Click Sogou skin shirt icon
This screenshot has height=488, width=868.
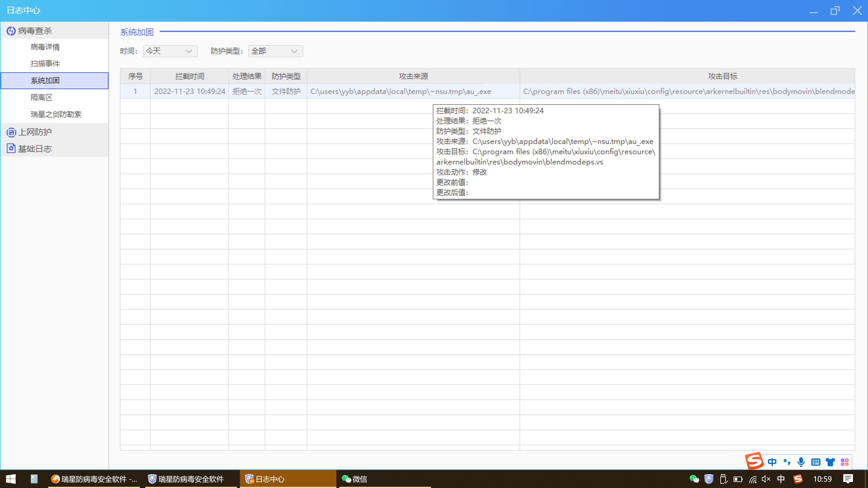pos(830,462)
